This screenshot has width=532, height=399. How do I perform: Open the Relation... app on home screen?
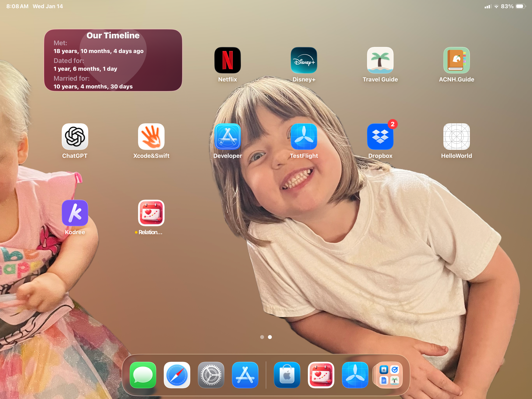tap(151, 213)
